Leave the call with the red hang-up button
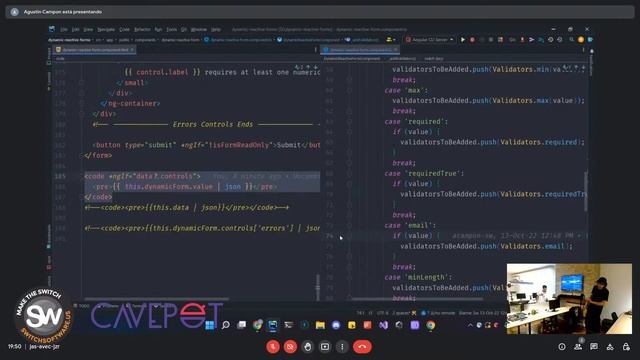Image resolution: width=640 pixels, height=360 pixels. tap(362, 347)
